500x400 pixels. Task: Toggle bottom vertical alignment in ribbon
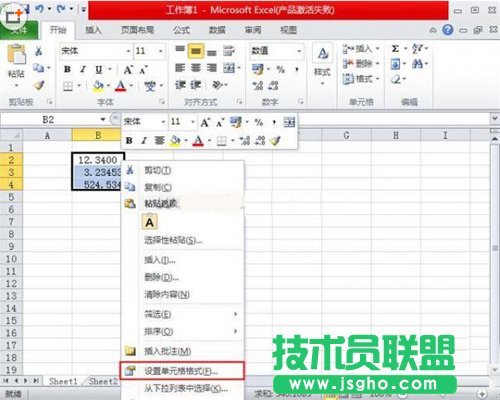click(x=212, y=52)
